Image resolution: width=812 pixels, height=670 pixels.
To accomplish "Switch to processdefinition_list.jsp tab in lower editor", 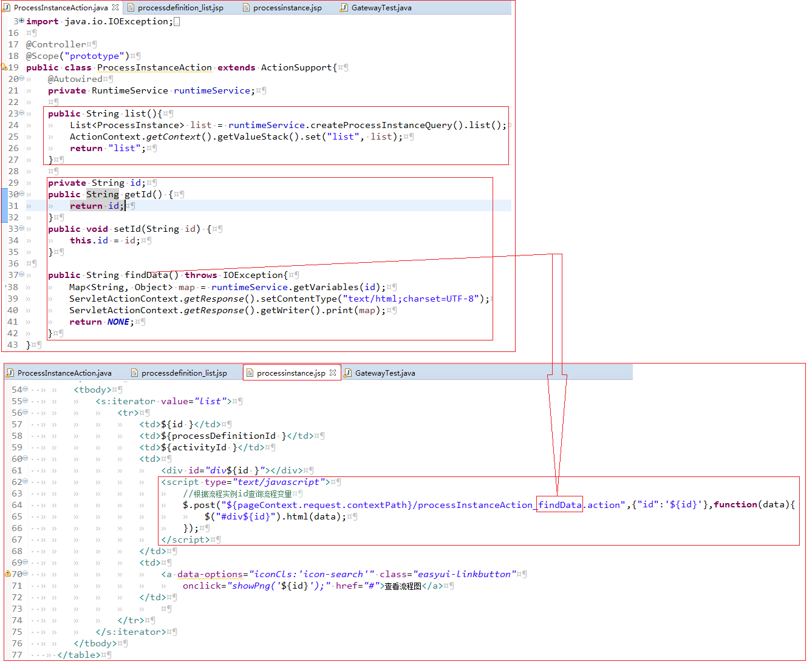I will click(x=184, y=373).
